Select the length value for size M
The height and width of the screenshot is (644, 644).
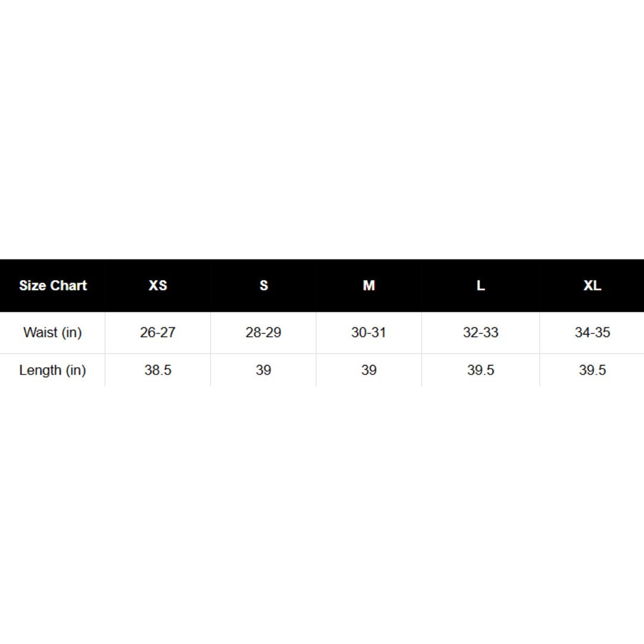(x=369, y=370)
